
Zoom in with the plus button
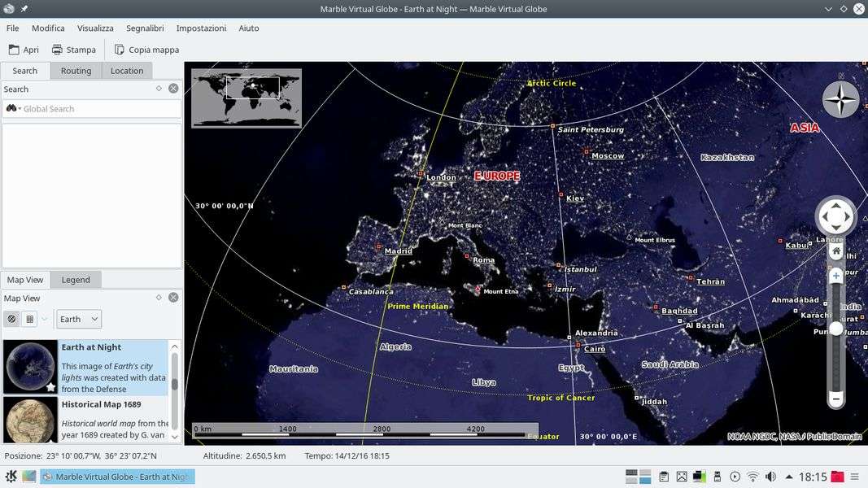835,277
